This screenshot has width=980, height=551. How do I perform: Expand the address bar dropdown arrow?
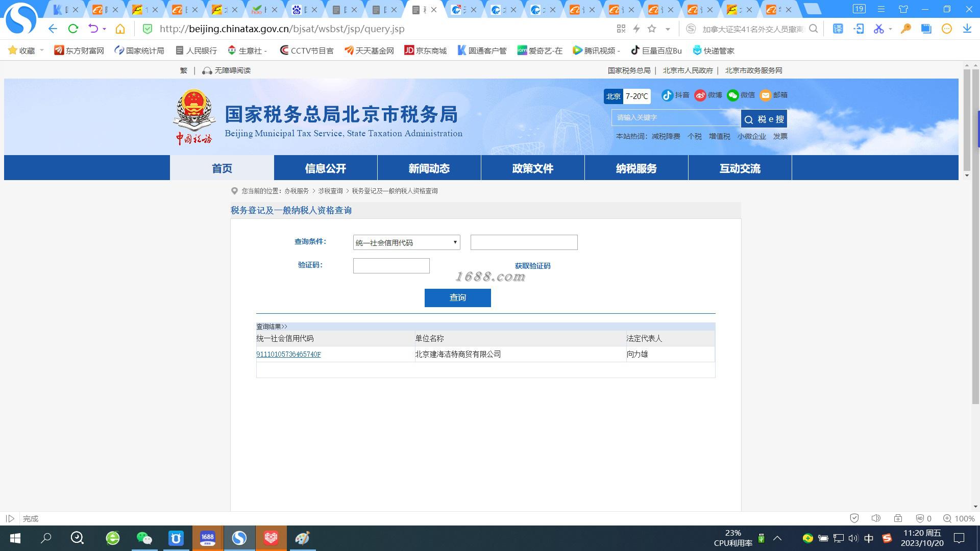click(668, 29)
